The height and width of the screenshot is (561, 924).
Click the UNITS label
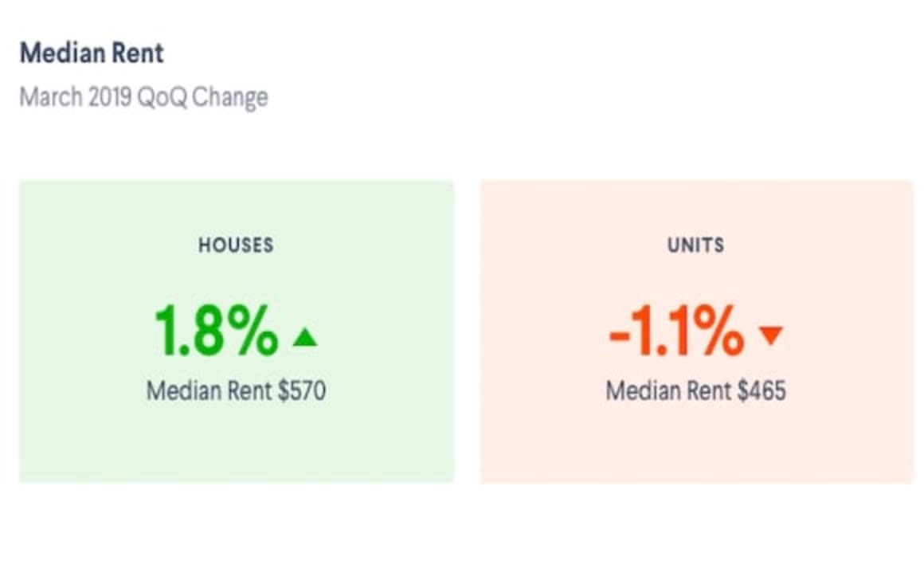696,245
